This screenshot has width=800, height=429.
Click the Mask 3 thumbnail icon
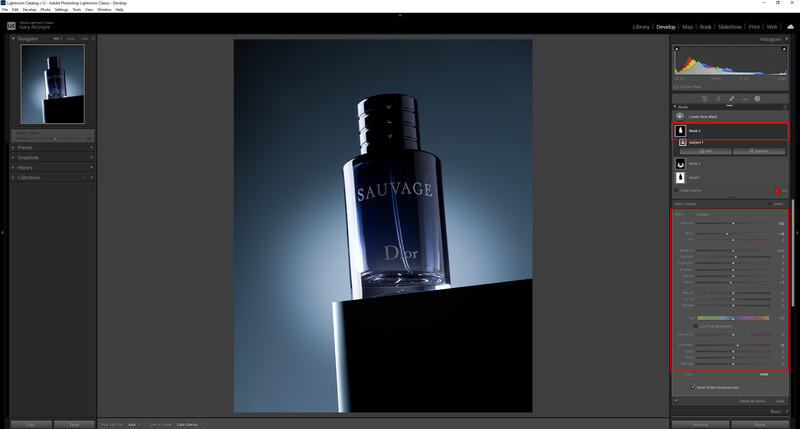point(680,131)
